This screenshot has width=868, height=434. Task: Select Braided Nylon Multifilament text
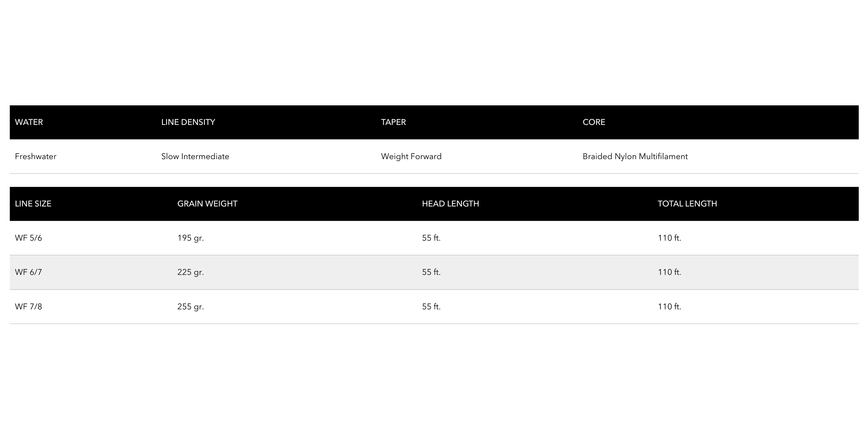pyautogui.click(x=635, y=156)
